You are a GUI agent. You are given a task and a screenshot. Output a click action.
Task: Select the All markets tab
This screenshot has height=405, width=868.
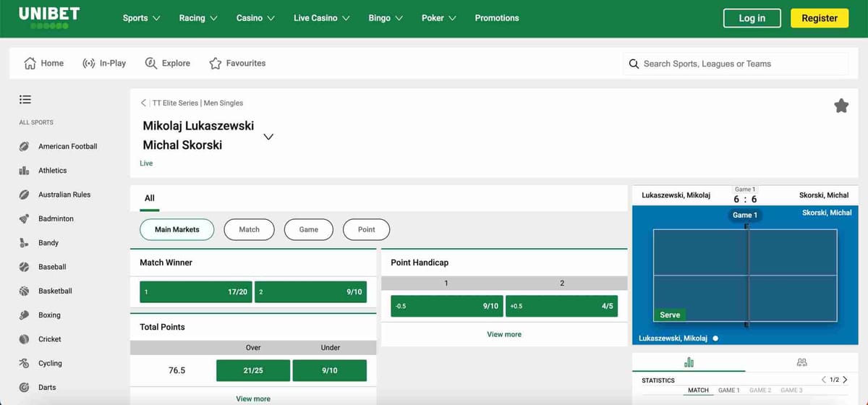pos(150,198)
